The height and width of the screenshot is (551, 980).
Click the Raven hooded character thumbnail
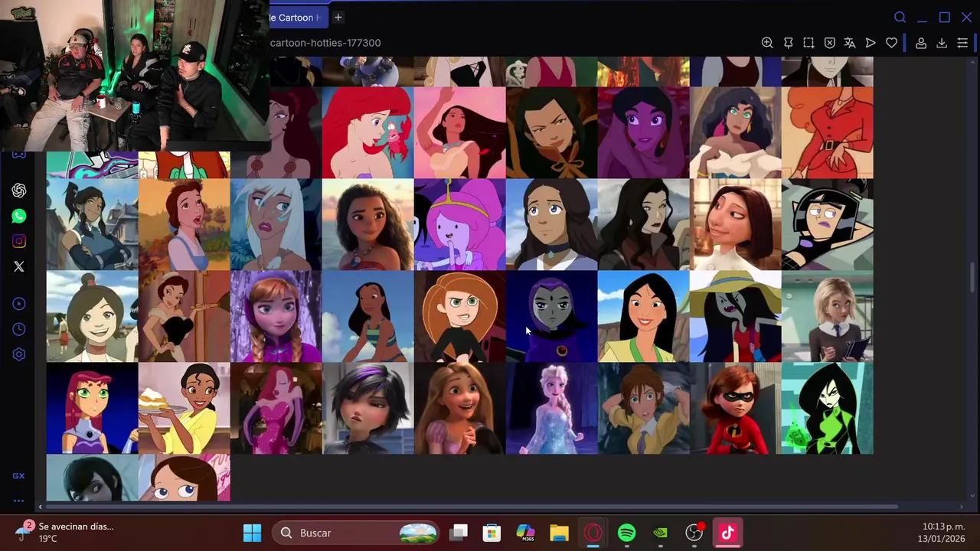[551, 316]
